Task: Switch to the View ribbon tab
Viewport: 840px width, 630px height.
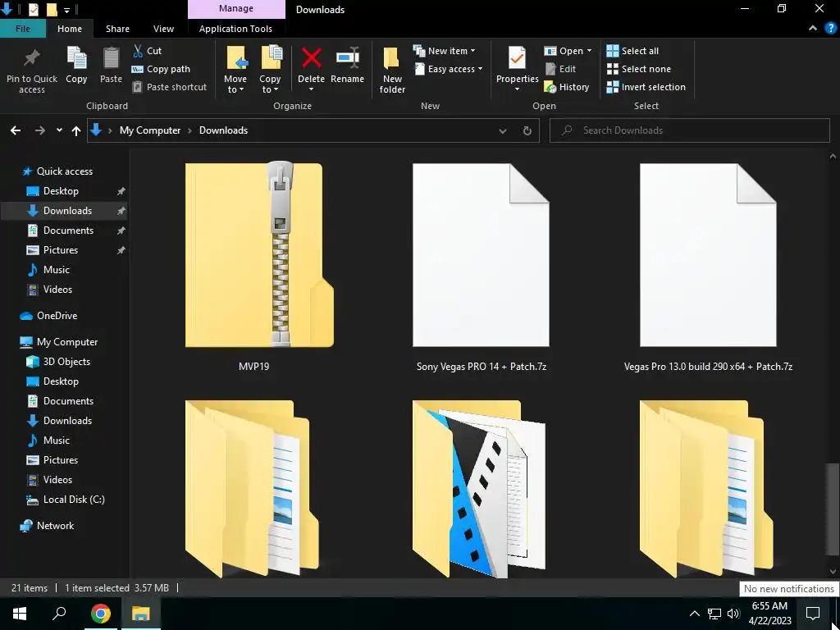Action: (163, 29)
